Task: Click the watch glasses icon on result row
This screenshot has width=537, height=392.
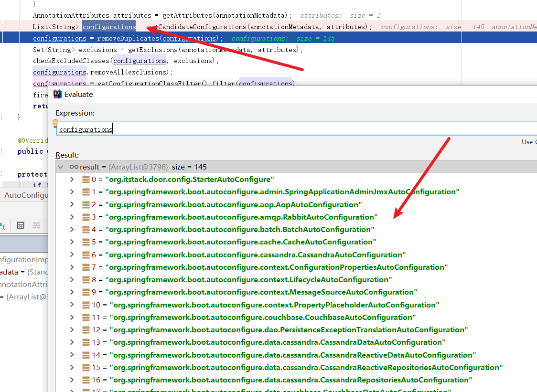Action: click(74, 167)
